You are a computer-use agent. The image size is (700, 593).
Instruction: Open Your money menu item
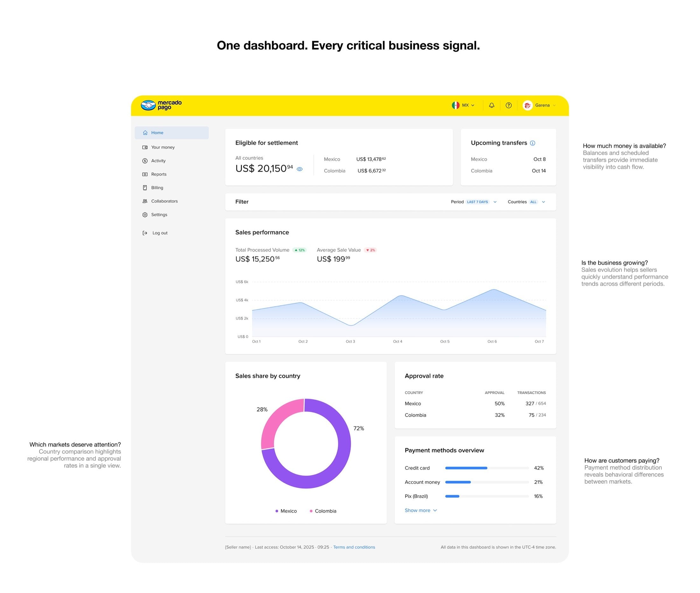[x=163, y=147]
